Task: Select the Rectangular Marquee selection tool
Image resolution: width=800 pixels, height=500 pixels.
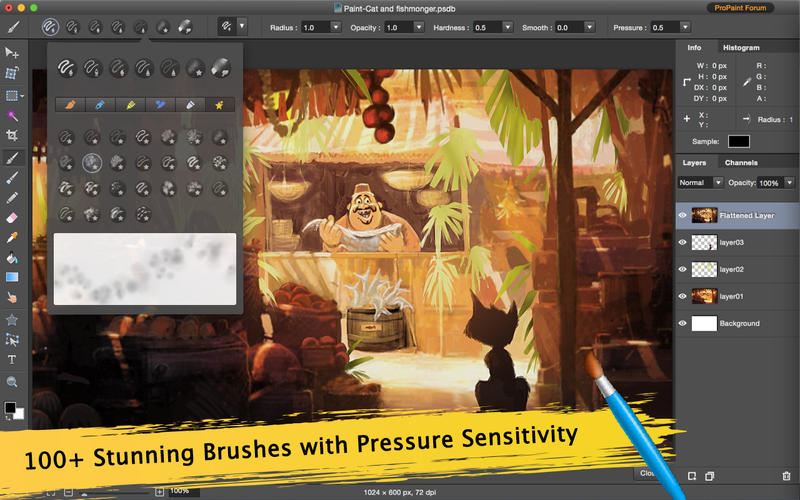Action: (x=12, y=95)
